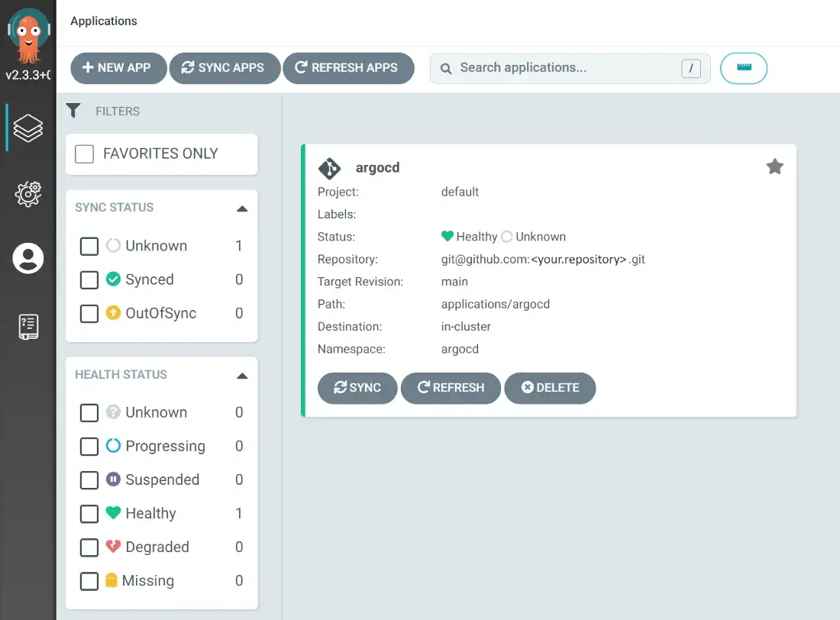The image size is (840, 620).
Task: Refresh the argocd application
Action: coord(451,388)
